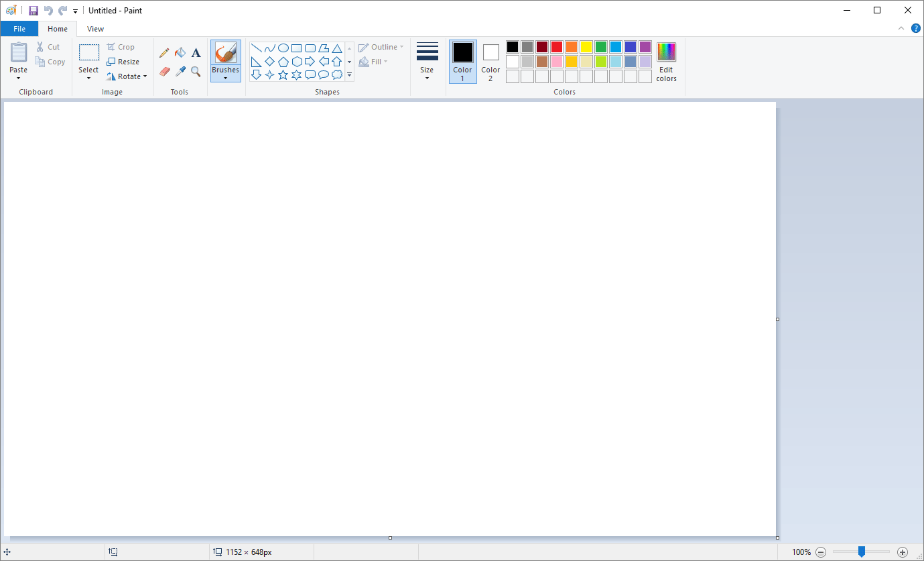This screenshot has width=924, height=561.
Task: Activate Color 2 background selector
Action: 490,62
